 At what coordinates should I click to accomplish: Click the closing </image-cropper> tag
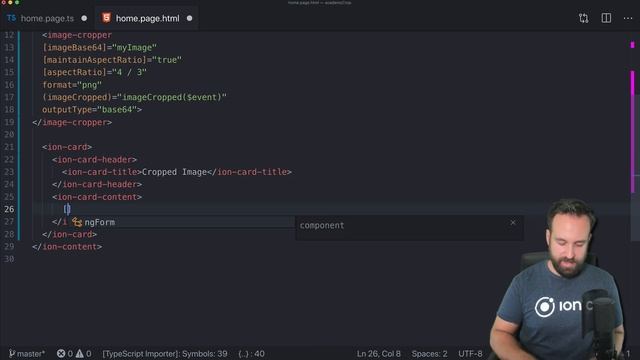tap(72, 122)
